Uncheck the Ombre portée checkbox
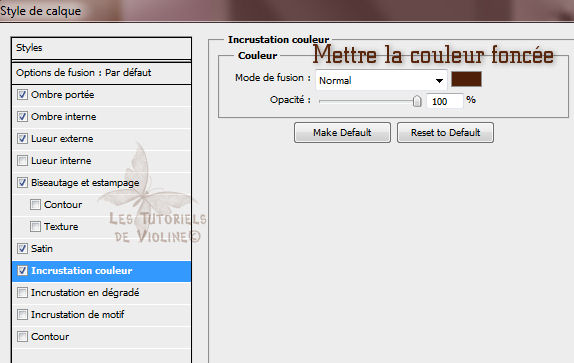The image size is (574, 363). tap(22, 95)
